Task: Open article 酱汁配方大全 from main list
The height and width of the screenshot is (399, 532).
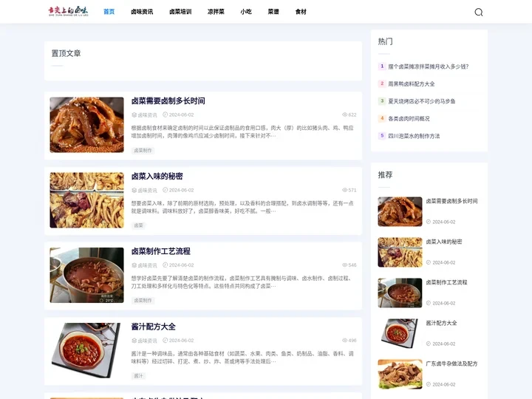Action: 154,327
